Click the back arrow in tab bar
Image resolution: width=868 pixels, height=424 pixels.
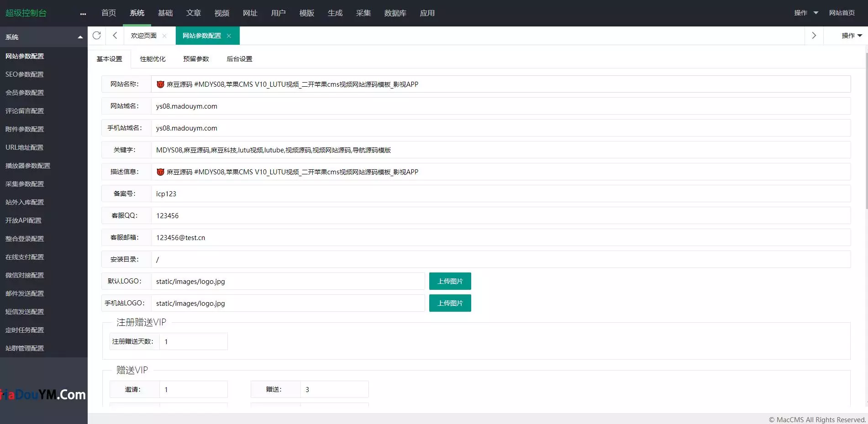tap(115, 36)
